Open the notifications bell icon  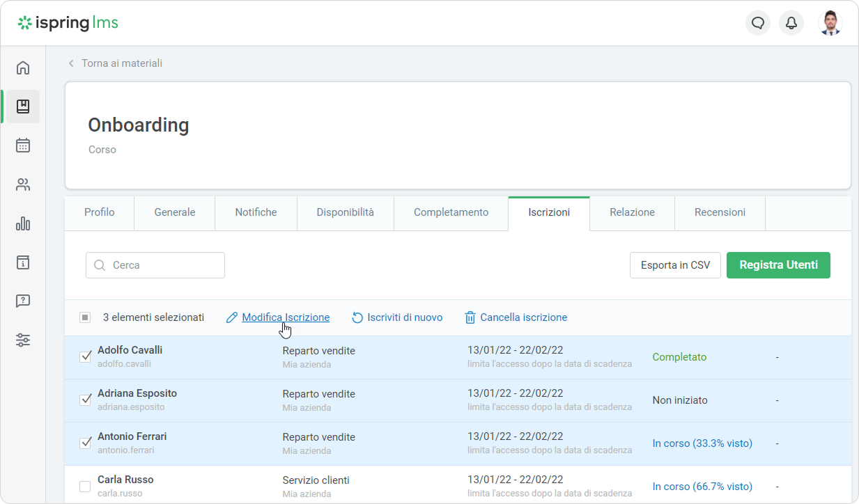(x=791, y=23)
